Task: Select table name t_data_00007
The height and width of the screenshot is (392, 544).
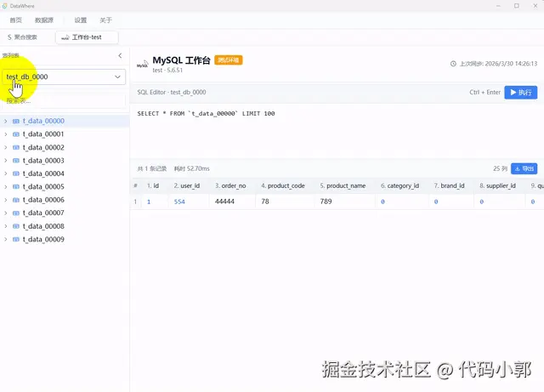Action: click(43, 213)
